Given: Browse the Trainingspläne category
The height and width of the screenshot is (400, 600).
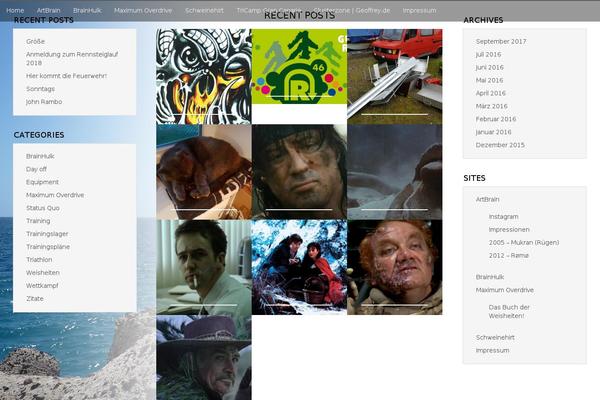Looking at the screenshot, I should [48, 247].
